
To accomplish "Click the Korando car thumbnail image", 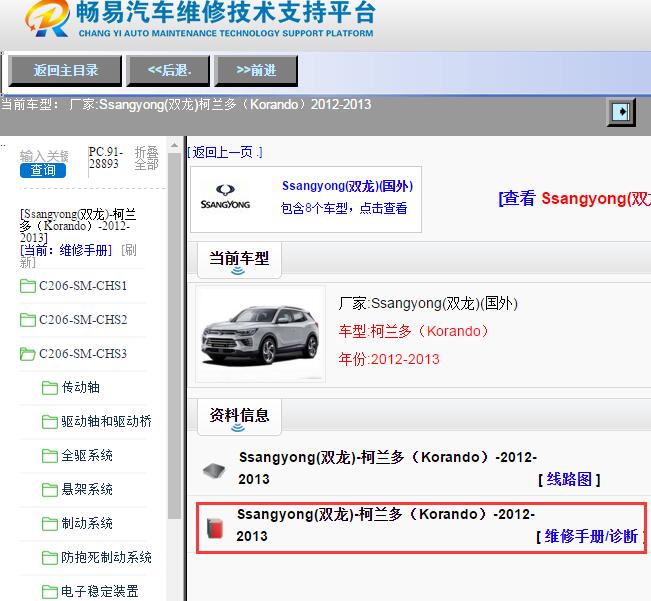I will tap(260, 334).
